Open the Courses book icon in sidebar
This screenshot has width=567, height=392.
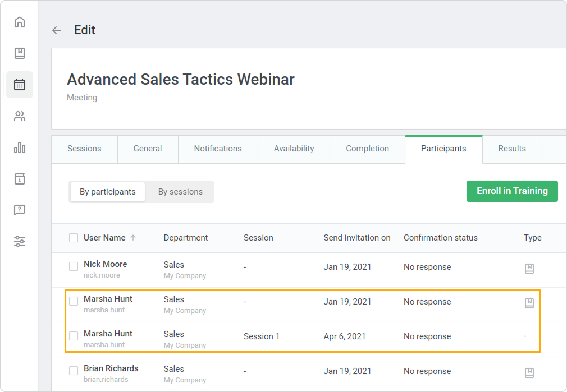20,53
